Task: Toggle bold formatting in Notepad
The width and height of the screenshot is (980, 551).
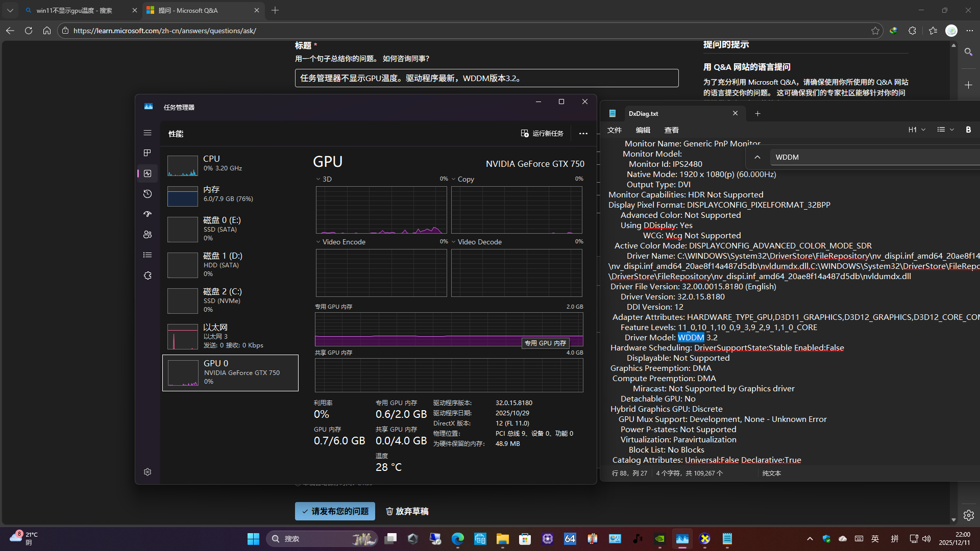Action: click(x=968, y=130)
